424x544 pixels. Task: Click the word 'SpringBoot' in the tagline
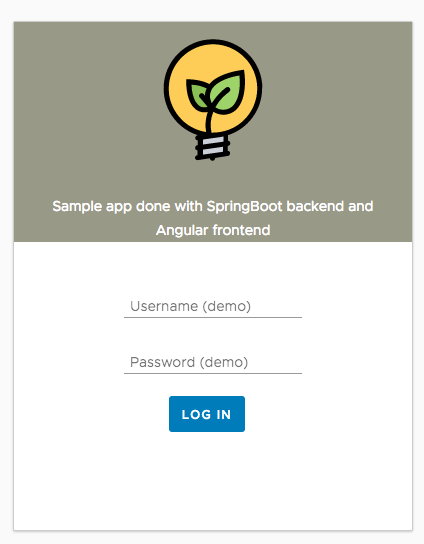click(x=245, y=207)
